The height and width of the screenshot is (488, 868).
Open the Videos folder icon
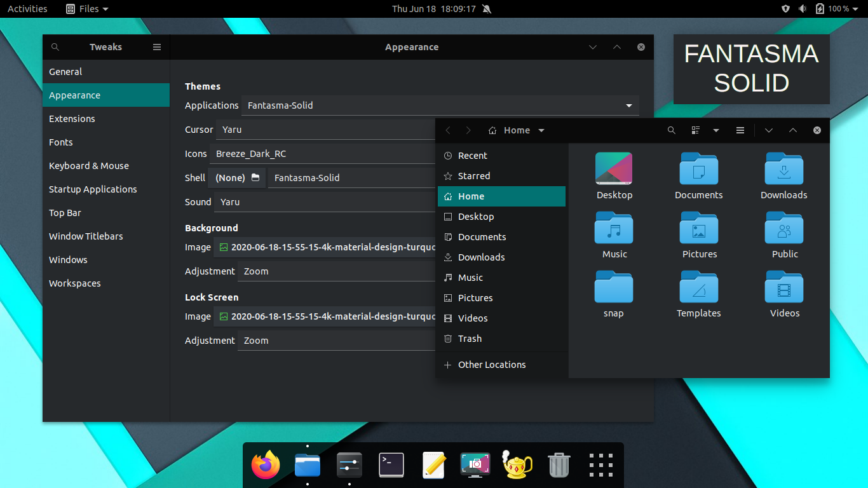point(784,287)
